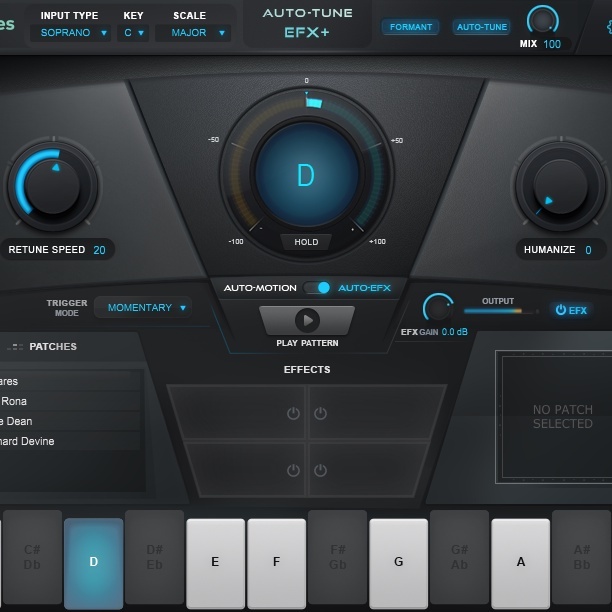Click the Patches list icon

[x=15, y=347]
